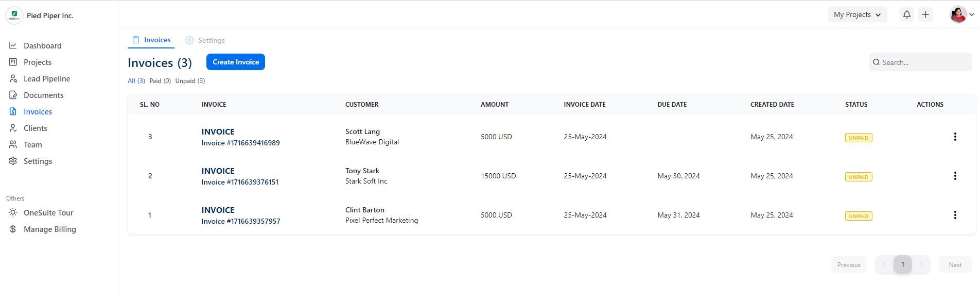980x299 pixels.
Task: Go to Lead Pipeline in sidebar
Action: [x=46, y=79]
